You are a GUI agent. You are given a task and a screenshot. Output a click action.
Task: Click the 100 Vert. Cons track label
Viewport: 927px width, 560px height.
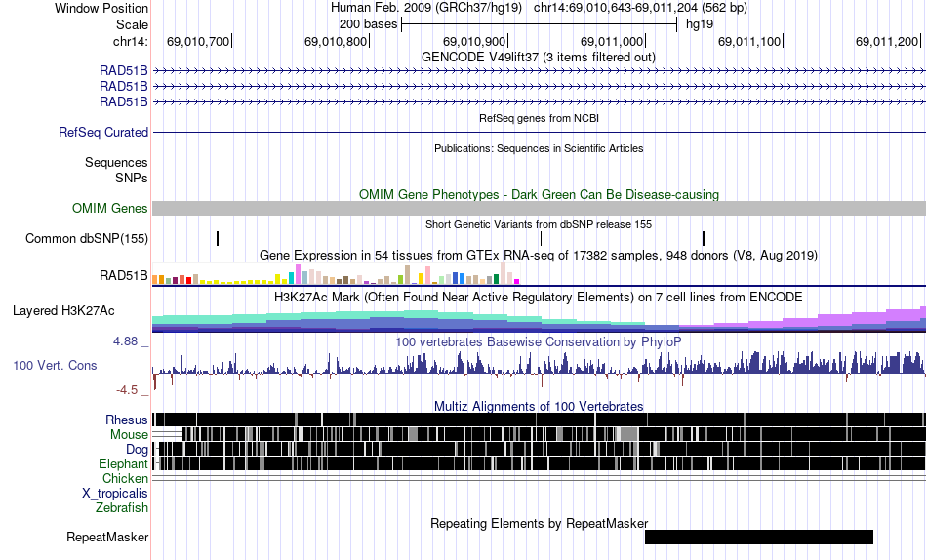coord(55,366)
